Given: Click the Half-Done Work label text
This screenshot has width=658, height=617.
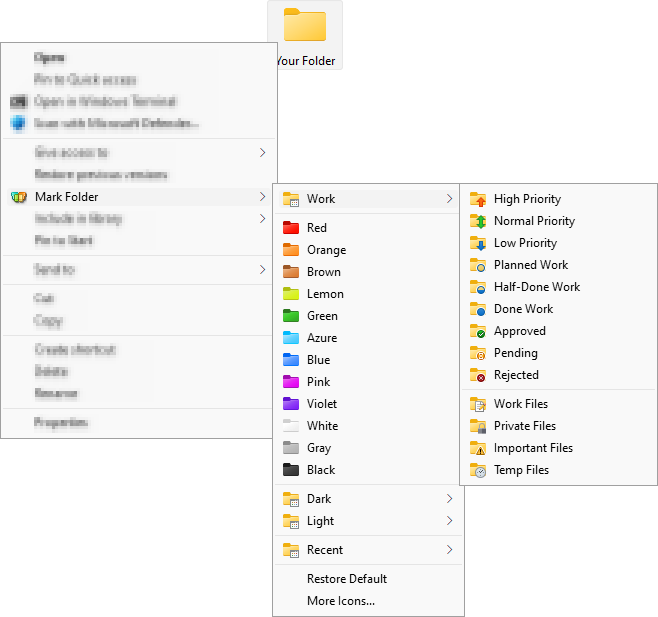Looking at the screenshot, I should point(537,287).
